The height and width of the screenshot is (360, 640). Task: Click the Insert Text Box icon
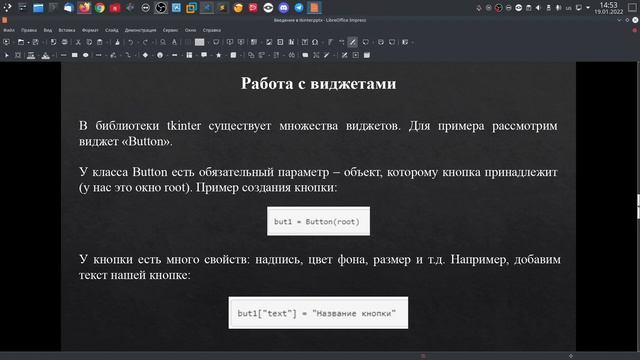[304, 42]
